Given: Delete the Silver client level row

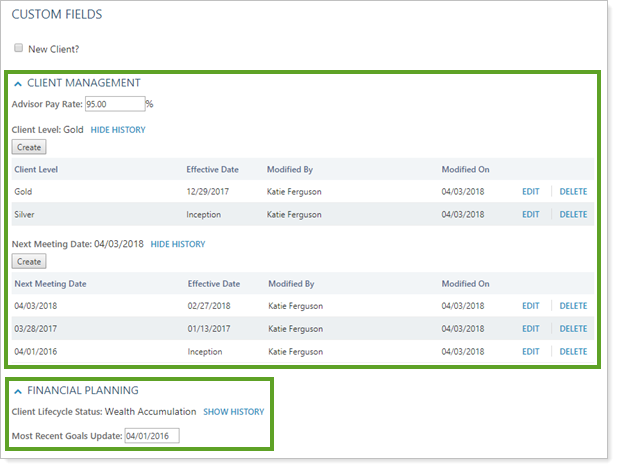Looking at the screenshot, I should 573,215.
